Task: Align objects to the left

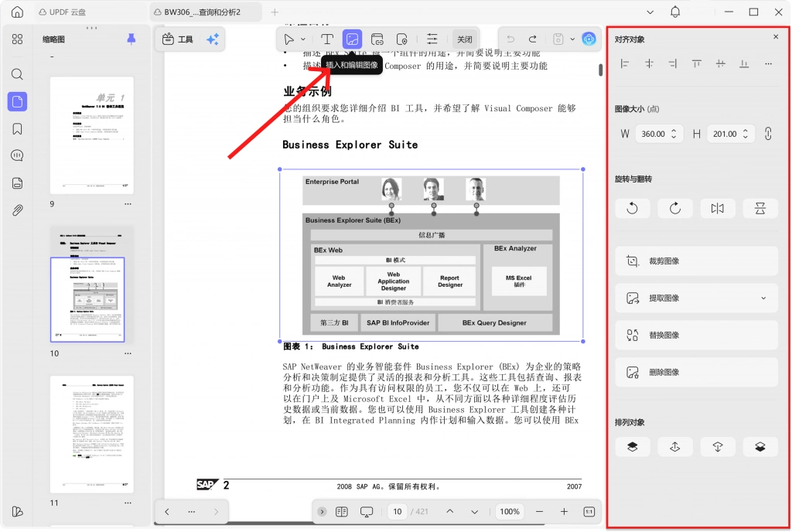Action: pyautogui.click(x=625, y=63)
